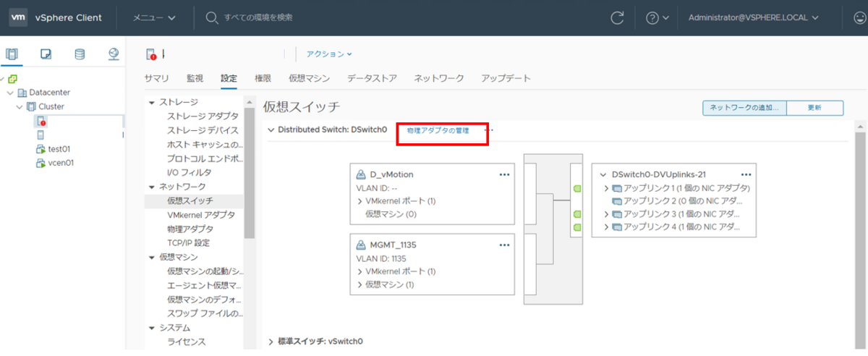Expand アップリンク 4 entry
868x356 pixels.
[x=606, y=227]
